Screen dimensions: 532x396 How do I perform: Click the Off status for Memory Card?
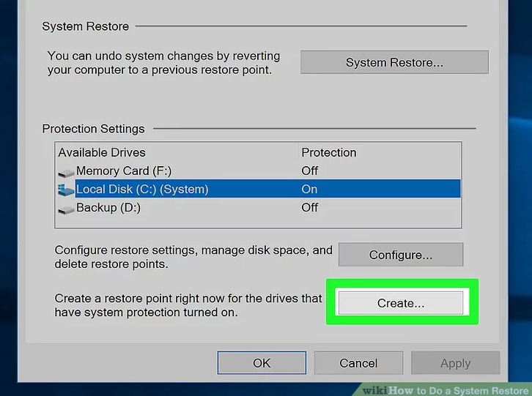(x=310, y=171)
